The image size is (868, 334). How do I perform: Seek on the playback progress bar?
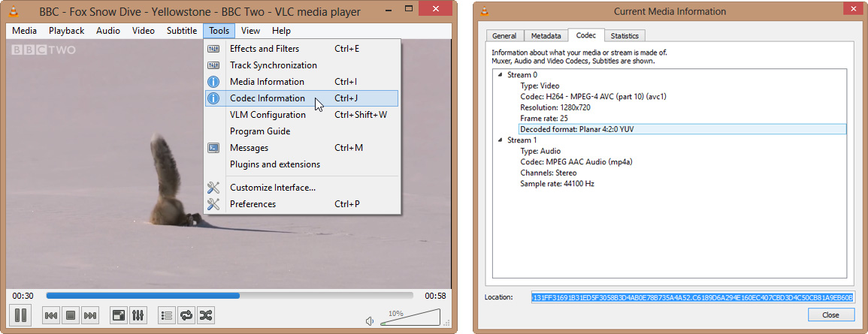point(229,296)
